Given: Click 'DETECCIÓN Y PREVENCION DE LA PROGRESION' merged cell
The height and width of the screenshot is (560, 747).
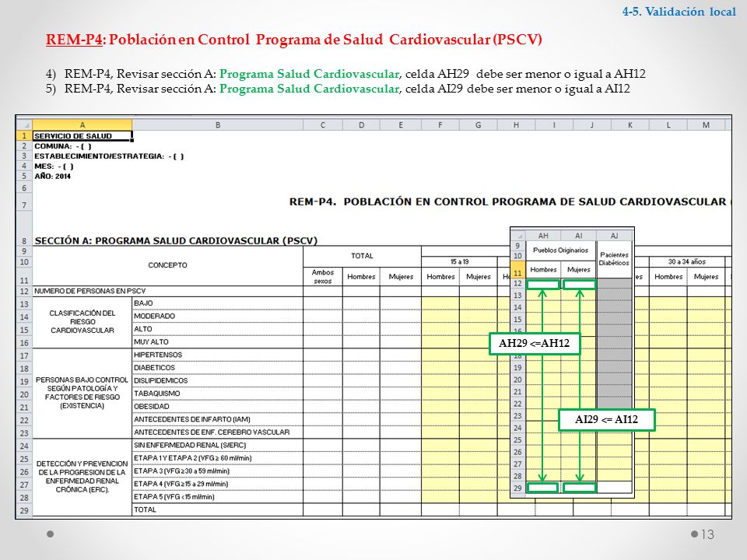Looking at the screenshot, I should point(82,477).
